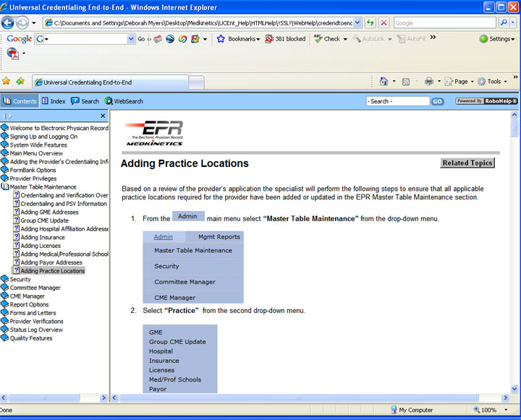Open the Tools menu dropdown
The image size is (521, 420).
pyautogui.click(x=505, y=82)
